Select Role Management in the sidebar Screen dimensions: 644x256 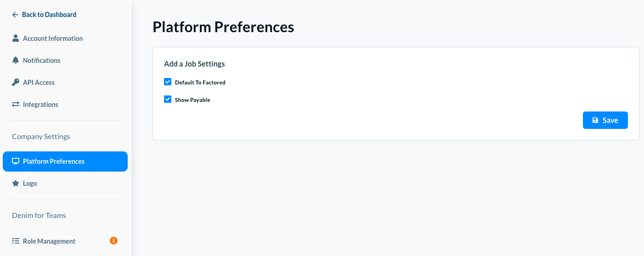tap(49, 241)
